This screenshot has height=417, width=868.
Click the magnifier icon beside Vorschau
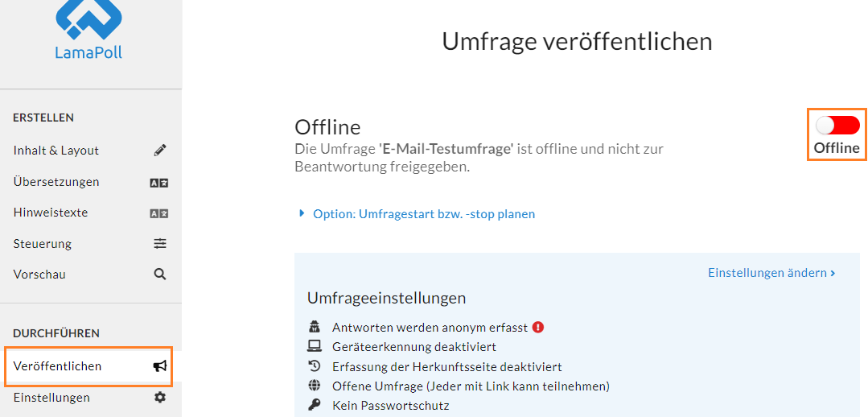160,275
